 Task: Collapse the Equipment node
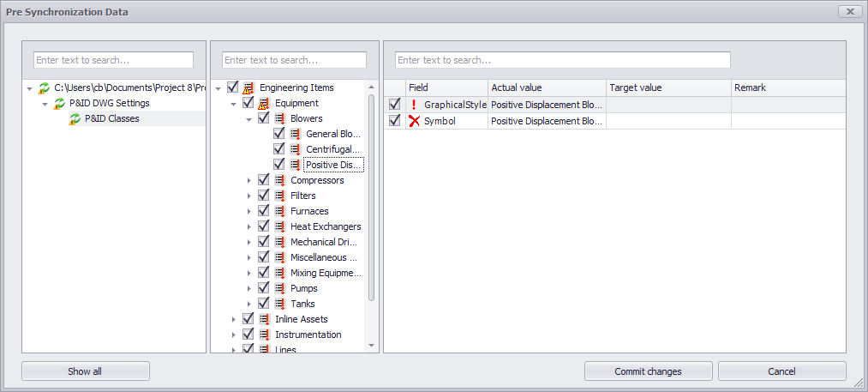tap(234, 104)
